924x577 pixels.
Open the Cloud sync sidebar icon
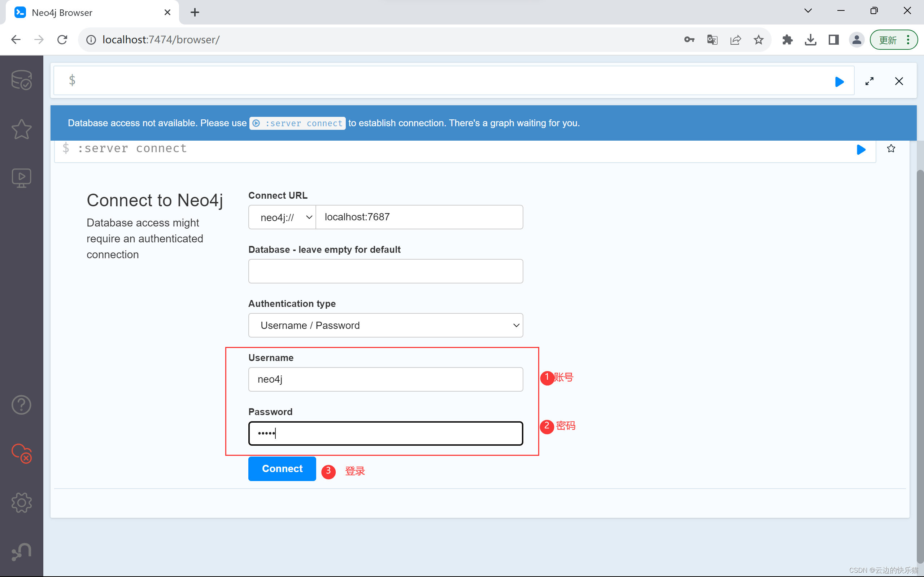[21, 453]
